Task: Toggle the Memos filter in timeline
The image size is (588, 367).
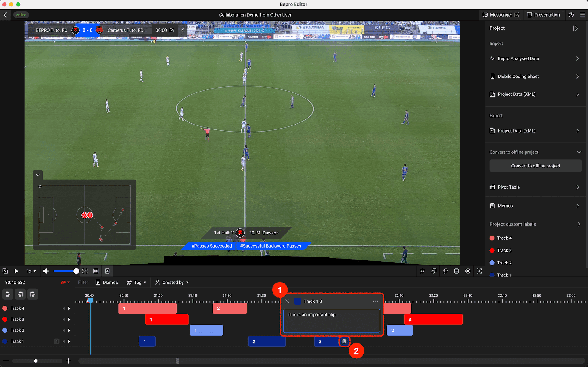Action: coord(107,282)
